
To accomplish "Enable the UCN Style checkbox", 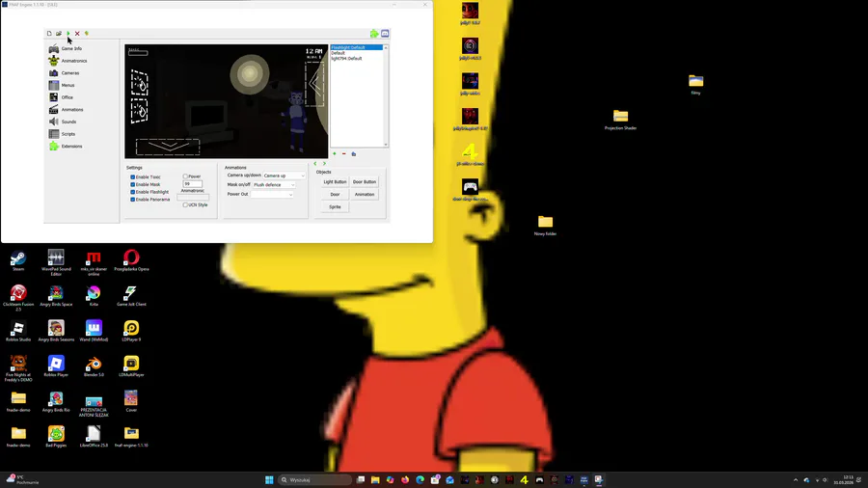I will 185,204.
